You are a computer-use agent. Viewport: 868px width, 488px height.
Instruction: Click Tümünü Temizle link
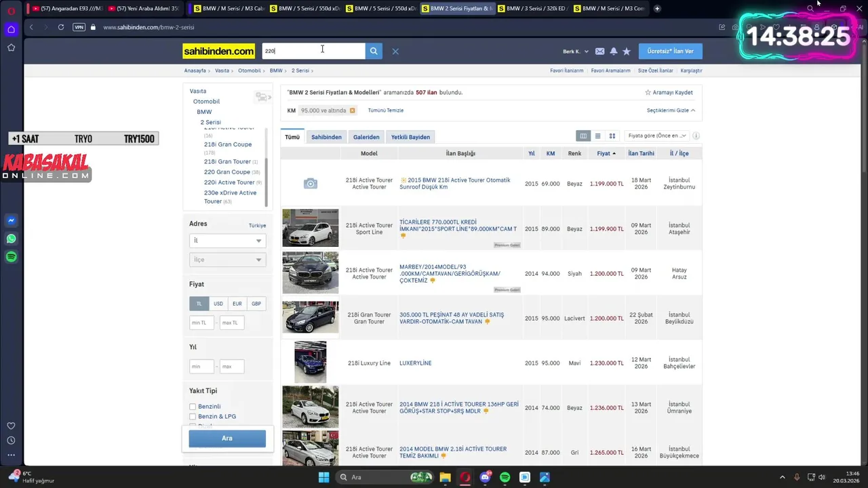[386, 110]
